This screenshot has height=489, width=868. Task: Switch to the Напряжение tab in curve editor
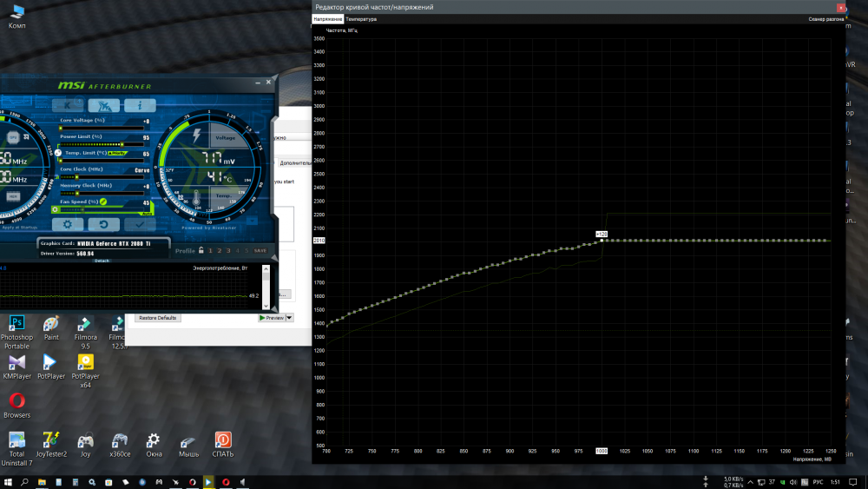[328, 19]
